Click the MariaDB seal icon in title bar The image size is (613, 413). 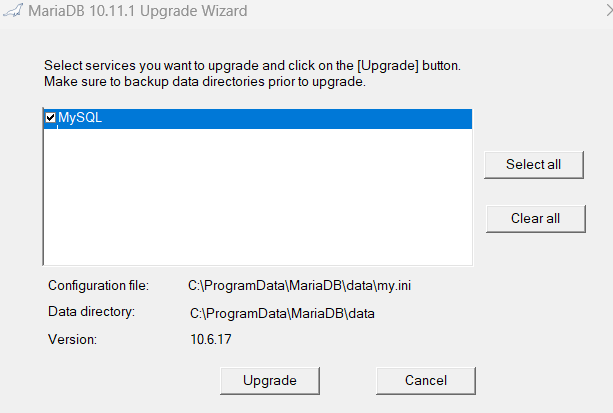tap(11, 12)
